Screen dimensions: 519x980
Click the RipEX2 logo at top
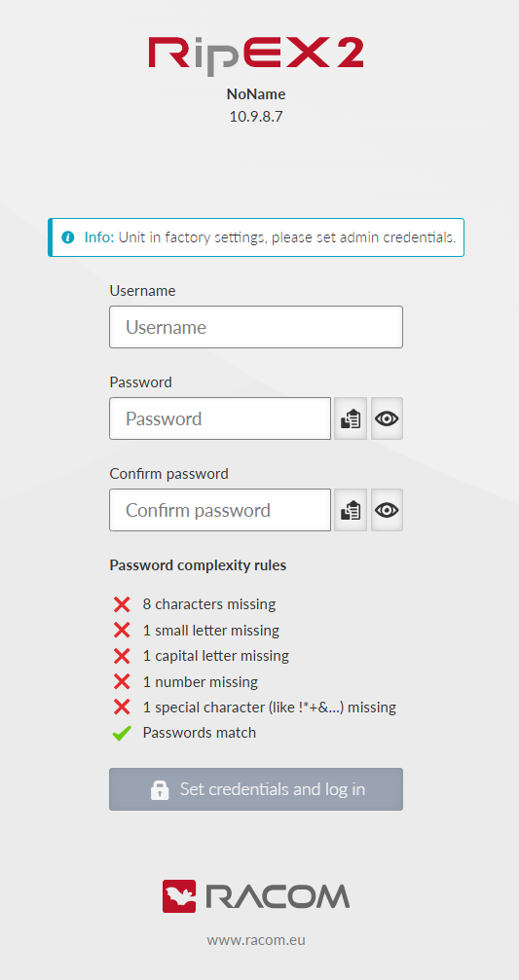point(256,54)
